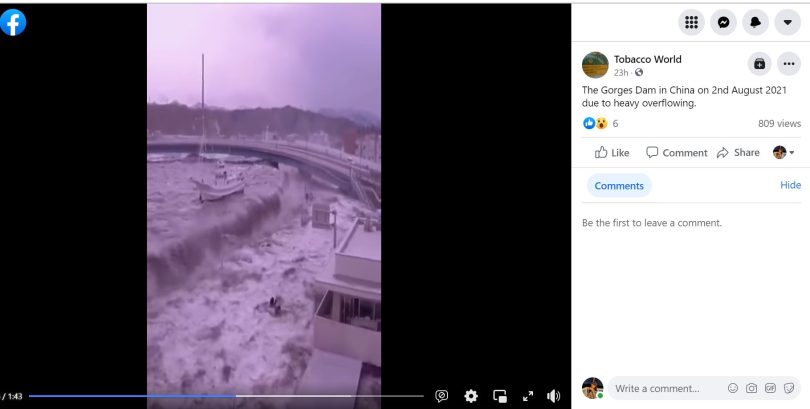Toggle fullscreen video mode
The height and width of the screenshot is (409, 810).
528,396
